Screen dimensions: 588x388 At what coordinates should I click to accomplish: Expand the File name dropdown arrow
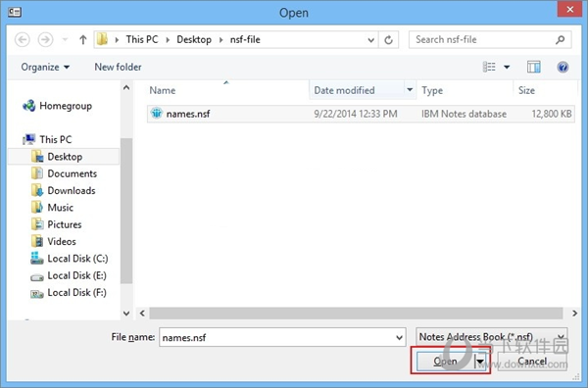click(400, 337)
